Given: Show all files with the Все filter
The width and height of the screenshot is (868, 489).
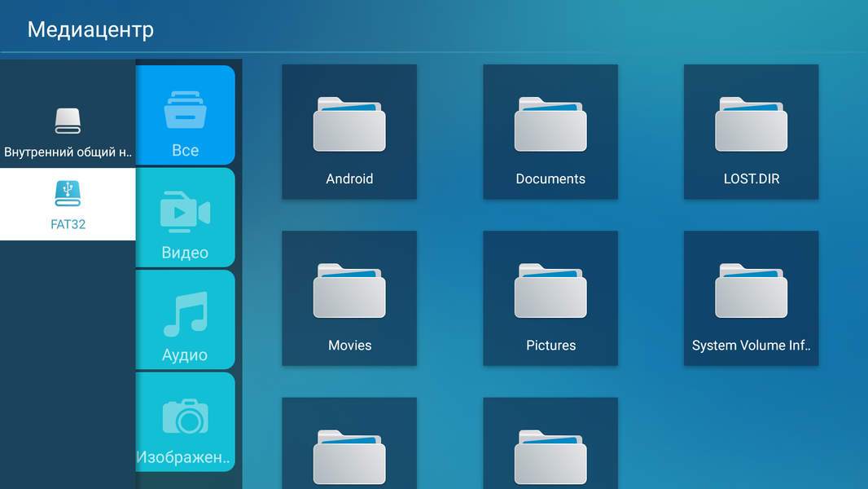Looking at the screenshot, I should pos(185,115).
